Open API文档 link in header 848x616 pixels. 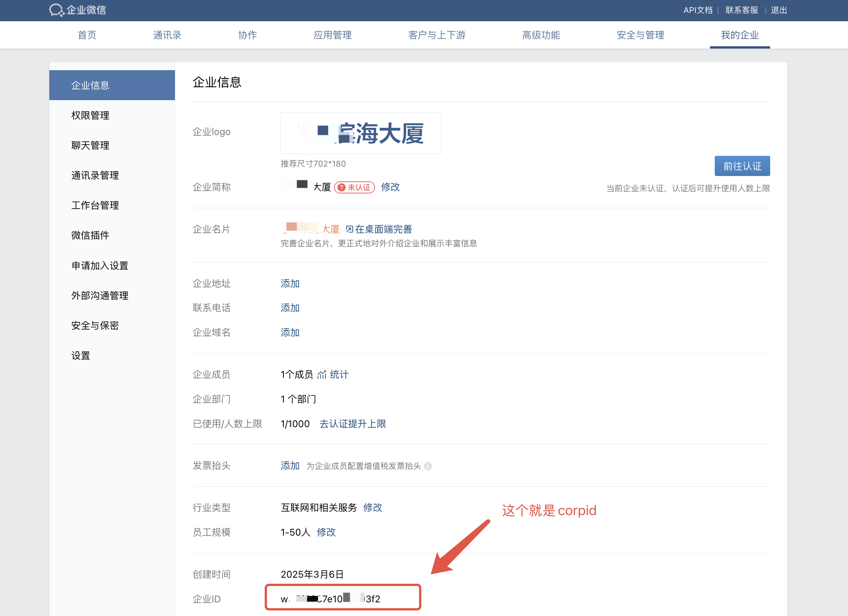coord(698,10)
